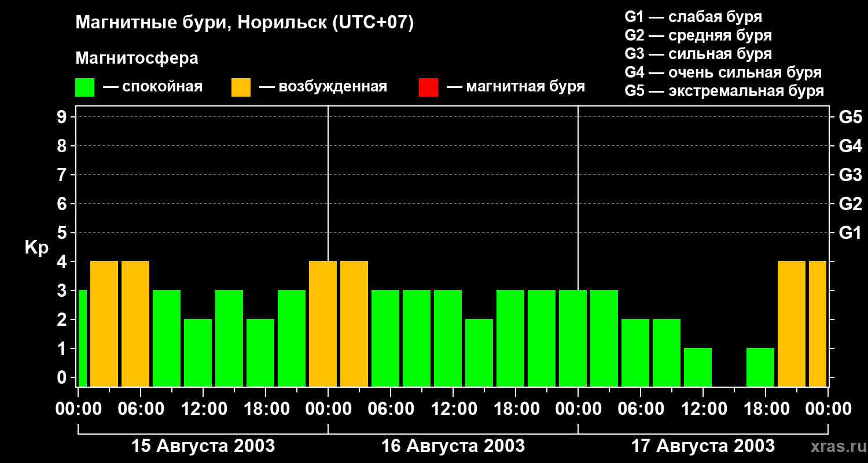Click the '18:00' time label under 17 August
This screenshot has width=868, height=463.
pyautogui.click(x=765, y=409)
